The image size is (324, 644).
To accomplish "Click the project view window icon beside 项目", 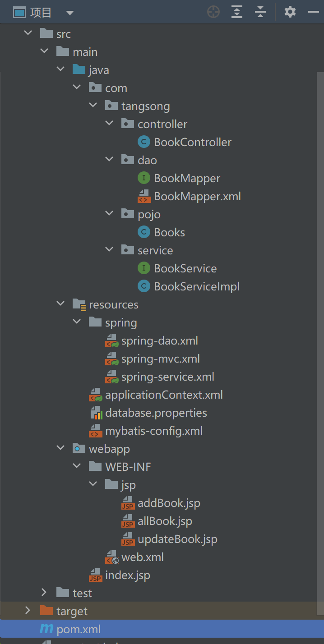I will coord(19,12).
